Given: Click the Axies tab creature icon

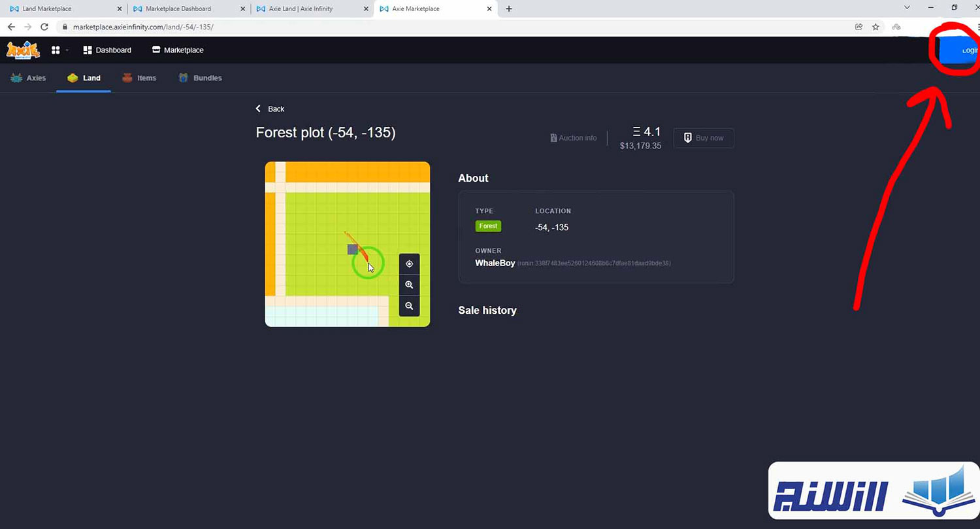Looking at the screenshot, I should point(16,78).
